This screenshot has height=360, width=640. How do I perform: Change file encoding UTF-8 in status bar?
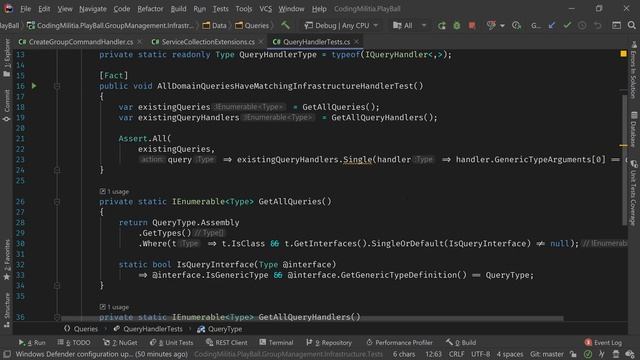click(x=481, y=354)
